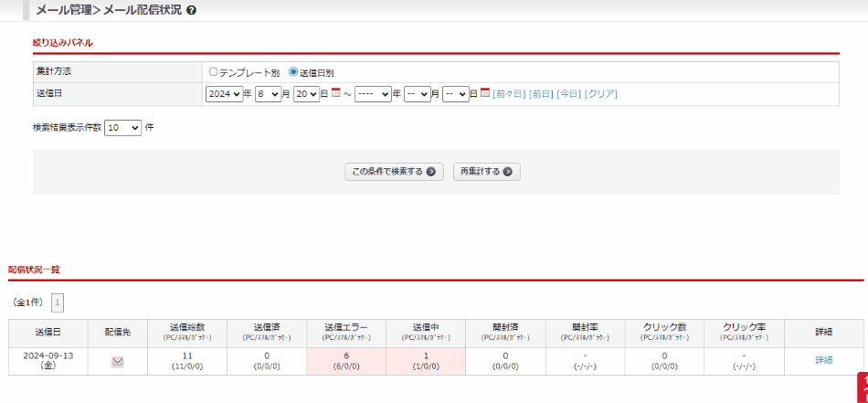Click page number 1 in pagination

(x=57, y=302)
